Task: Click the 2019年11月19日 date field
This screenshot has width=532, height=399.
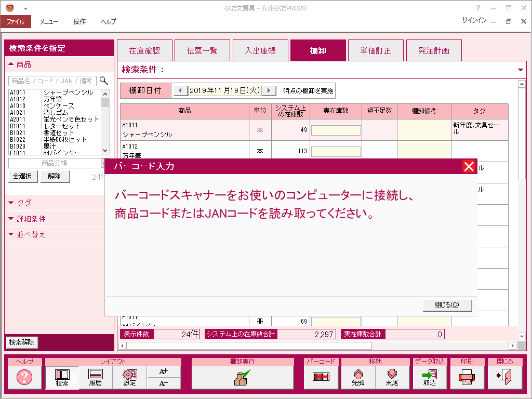Action: (x=224, y=90)
